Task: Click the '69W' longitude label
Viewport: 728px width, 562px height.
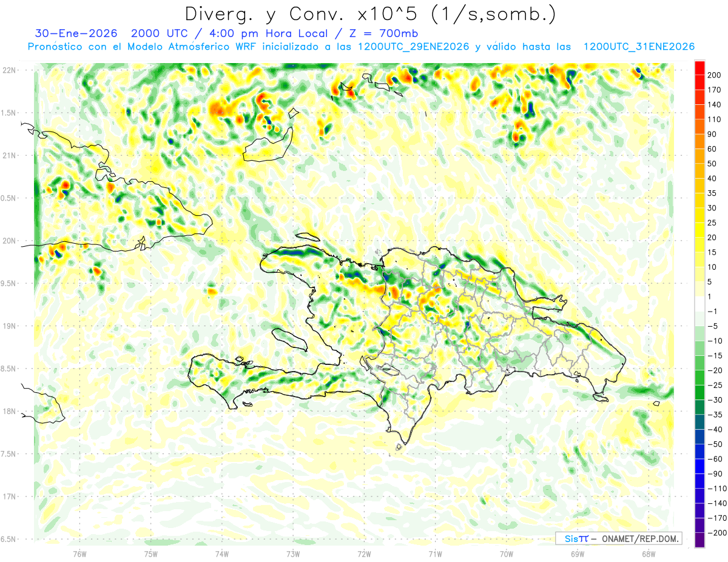Action: [x=578, y=554]
